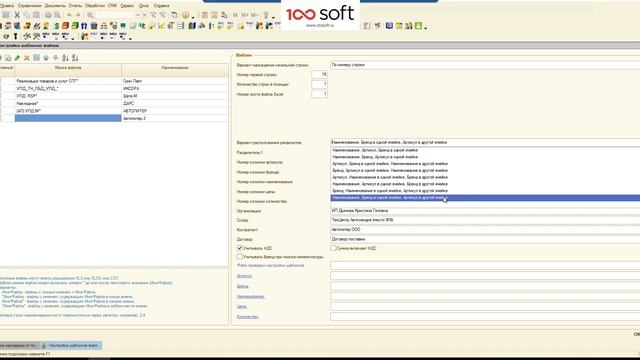This screenshot has width=640, height=360.
Task: Select highlighted option Наименование, Бренд в одной ячейке, Артикул в другой
Action: tap(485, 198)
